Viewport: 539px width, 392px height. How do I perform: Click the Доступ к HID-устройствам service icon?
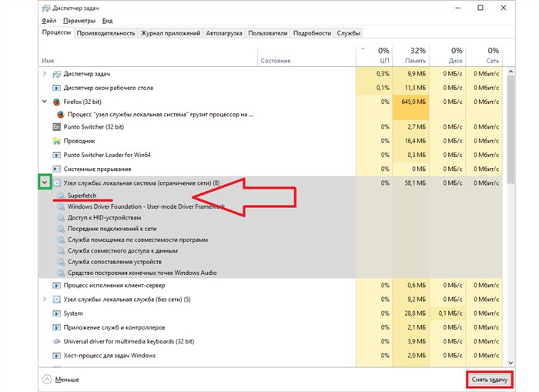click(61, 218)
